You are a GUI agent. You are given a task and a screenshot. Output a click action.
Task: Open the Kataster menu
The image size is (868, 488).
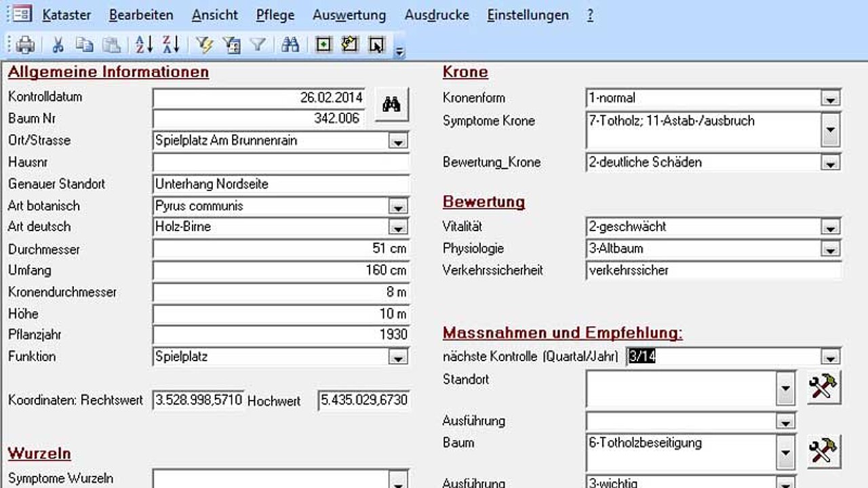click(x=66, y=15)
